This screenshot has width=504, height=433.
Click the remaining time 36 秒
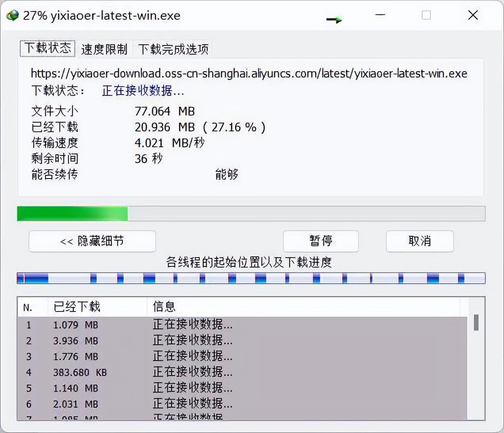149,159
